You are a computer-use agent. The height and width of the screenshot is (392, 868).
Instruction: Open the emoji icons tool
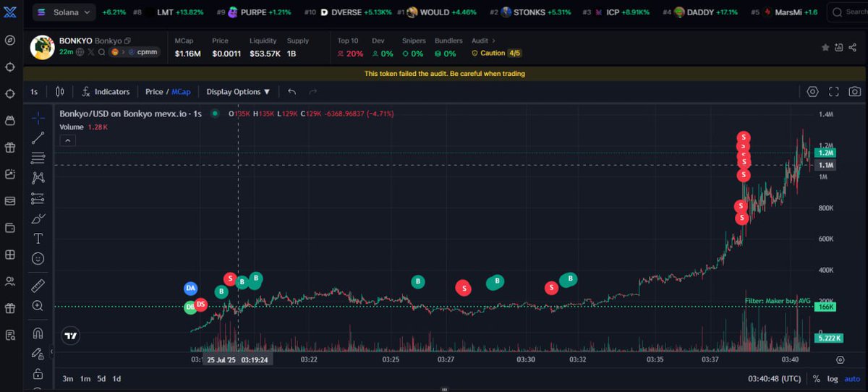coord(38,258)
